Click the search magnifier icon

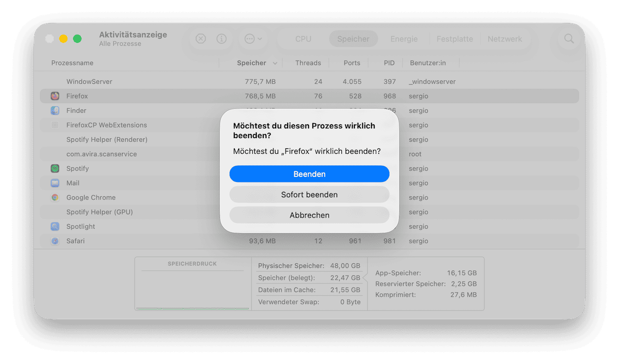point(569,39)
